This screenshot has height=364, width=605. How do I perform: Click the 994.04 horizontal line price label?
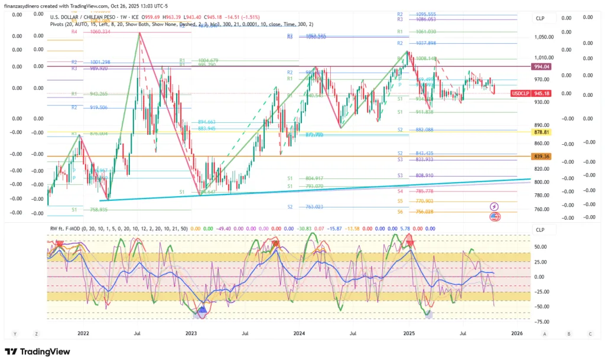[541, 67]
